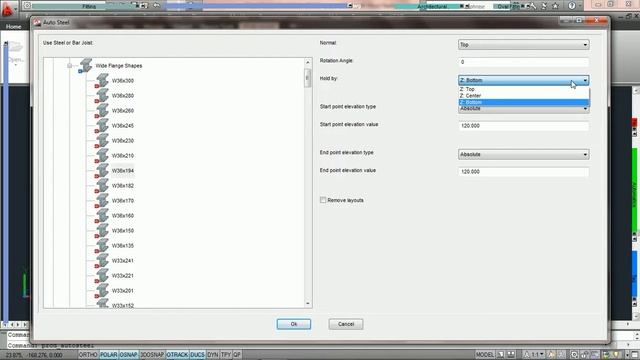Toggle 3DOSNAP in status bar
Viewport: 640px width, 360px height.
click(152, 355)
